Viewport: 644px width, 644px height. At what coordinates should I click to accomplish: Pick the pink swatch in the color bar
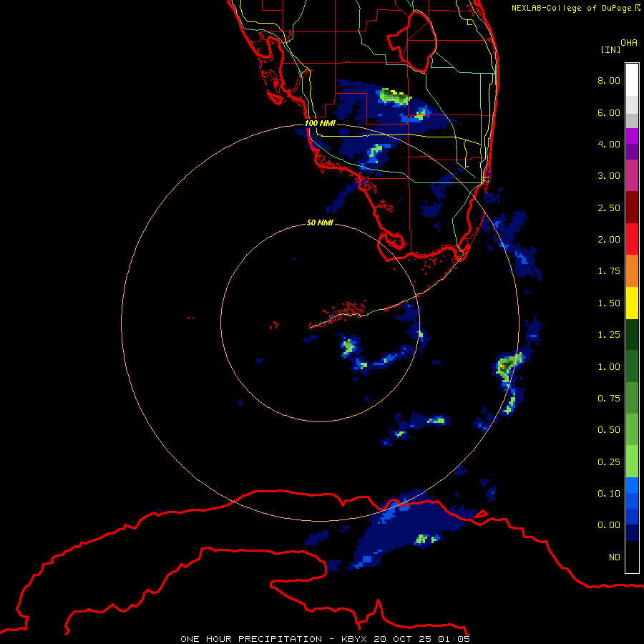click(x=632, y=175)
